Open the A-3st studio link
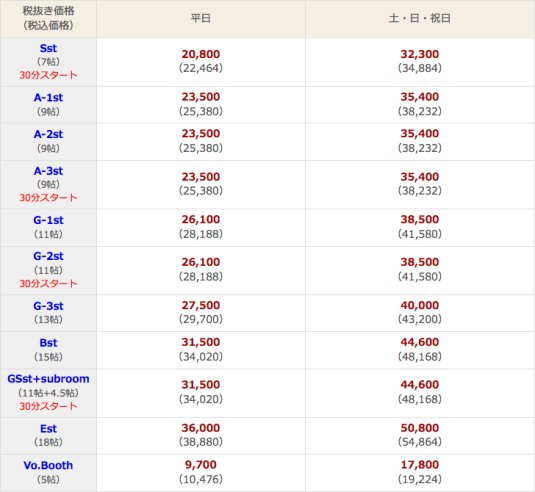Viewport: 535px width, 492px height. click(48, 171)
